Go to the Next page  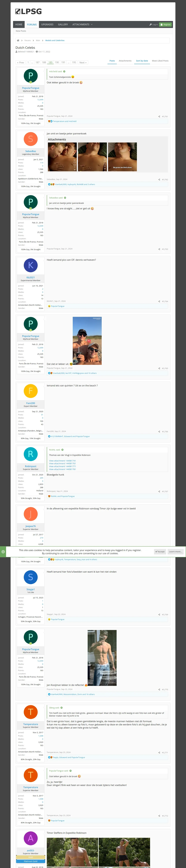(83, 62)
